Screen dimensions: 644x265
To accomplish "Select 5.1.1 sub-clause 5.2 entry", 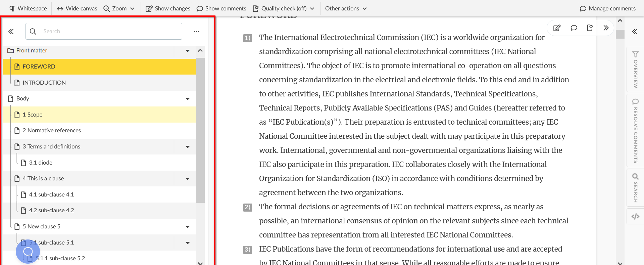I will (99, 258).
